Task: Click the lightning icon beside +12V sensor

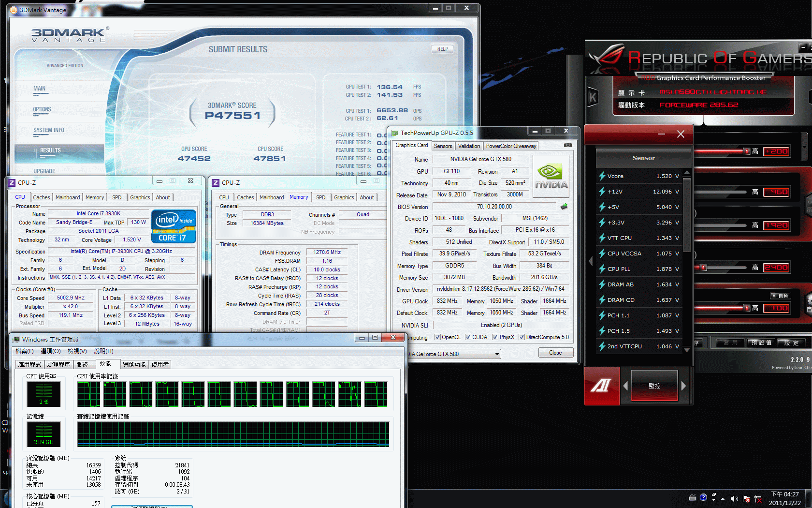Action: coord(602,192)
